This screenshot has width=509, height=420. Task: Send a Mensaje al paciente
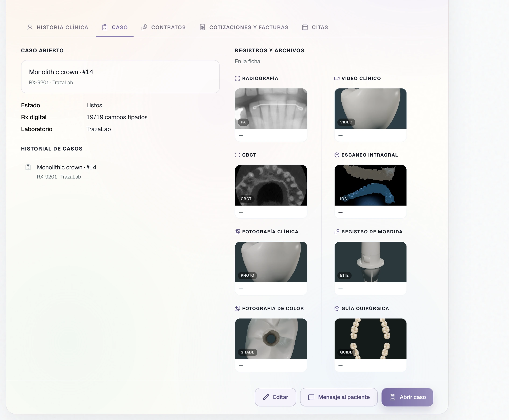tap(339, 397)
